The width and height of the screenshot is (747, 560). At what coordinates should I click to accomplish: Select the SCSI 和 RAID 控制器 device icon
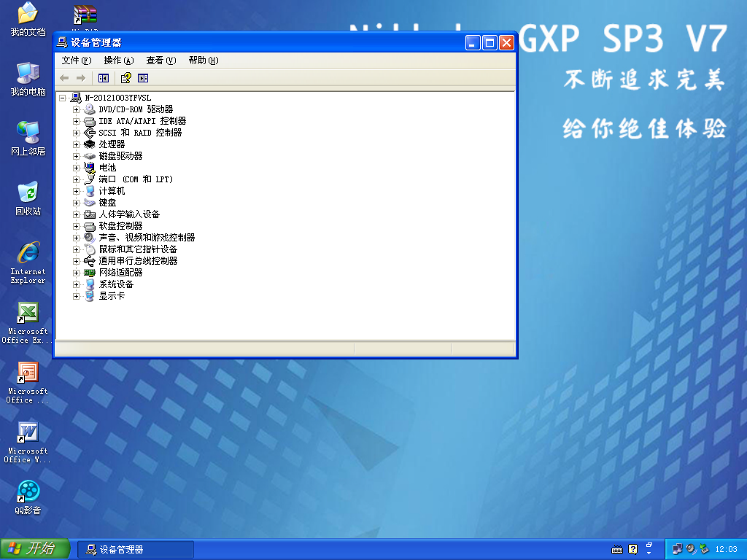coord(90,133)
